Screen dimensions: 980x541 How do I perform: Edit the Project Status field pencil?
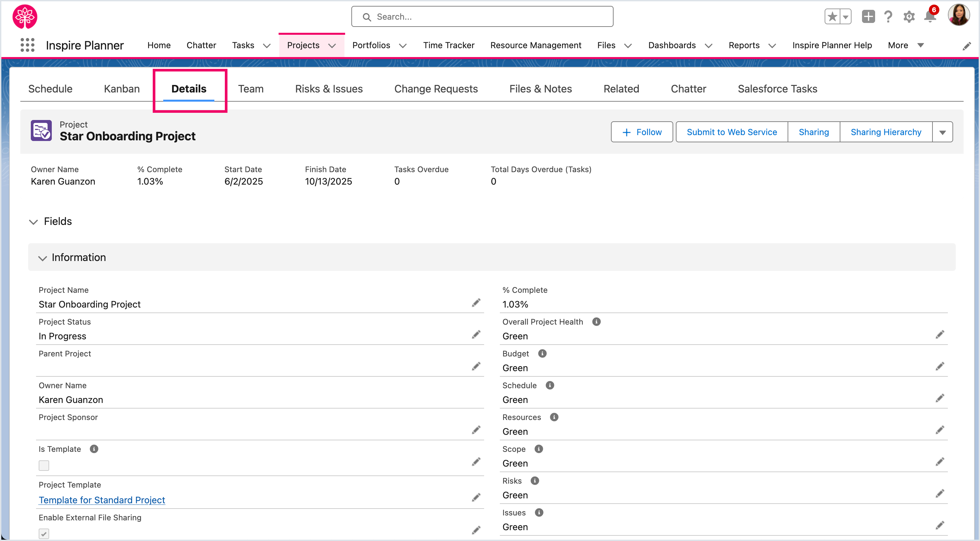pos(476,335)
